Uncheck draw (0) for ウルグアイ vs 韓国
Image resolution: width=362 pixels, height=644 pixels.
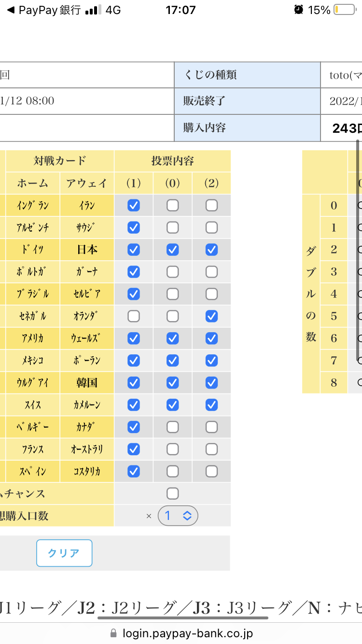click(x=172, y=383)
